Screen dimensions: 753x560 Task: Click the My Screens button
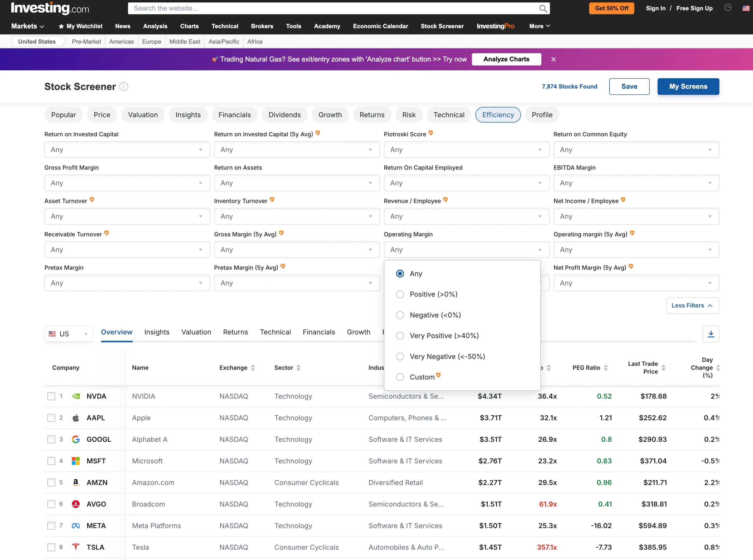[688, 86]
